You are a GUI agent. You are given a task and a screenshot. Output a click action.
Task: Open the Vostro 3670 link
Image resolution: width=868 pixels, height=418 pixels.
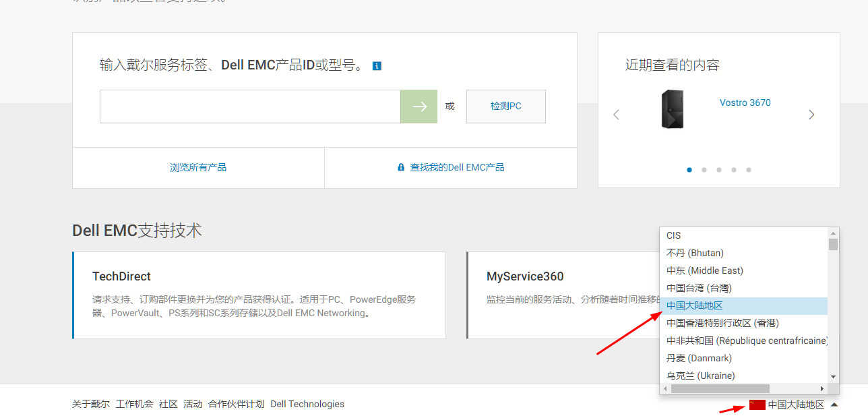pyautogui.click(x=745, y=102)
